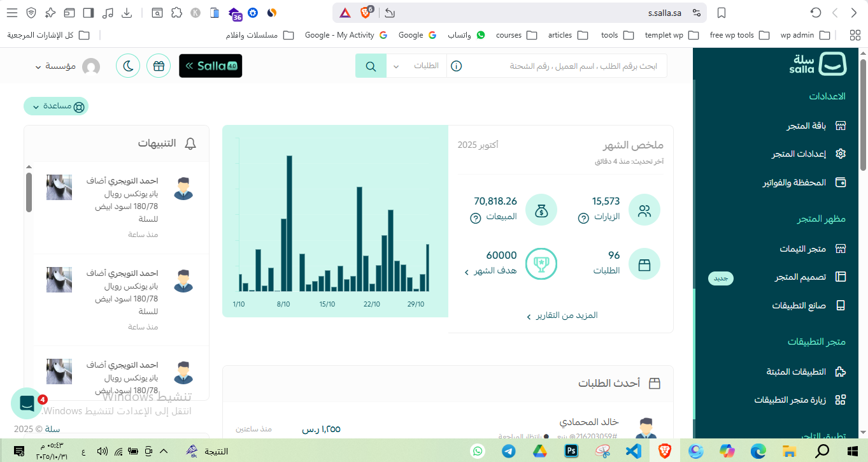Open the browser extensions puzzle icon

coord(176,13)
